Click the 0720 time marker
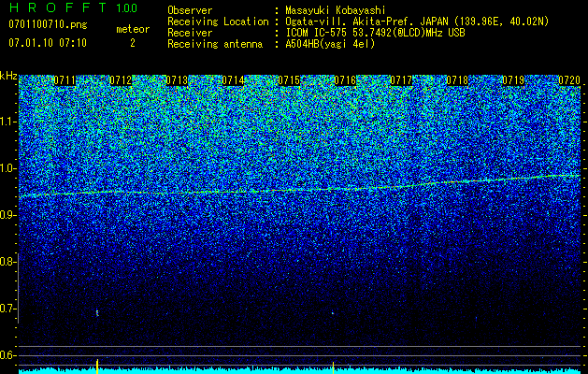Viewport: 588px width, 374px height. 569,80
